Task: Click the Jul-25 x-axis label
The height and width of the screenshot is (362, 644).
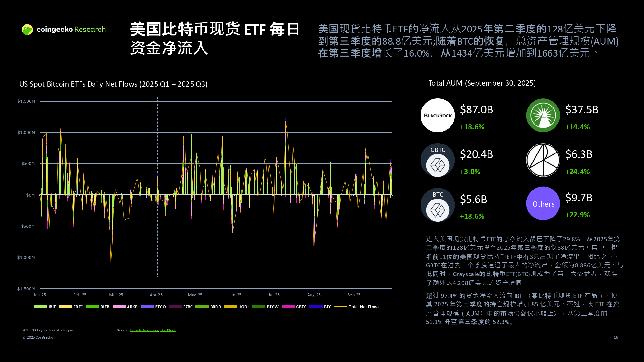Action: tap(274, 295)
